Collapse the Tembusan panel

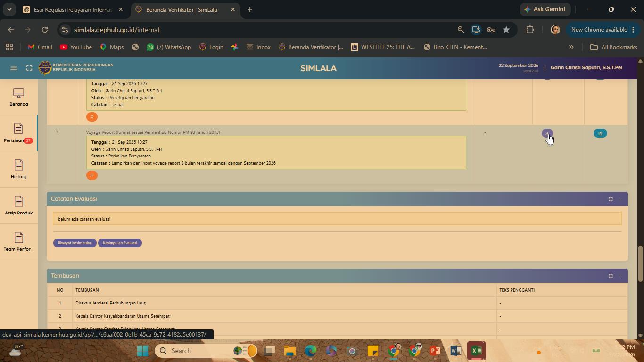click(620, 276)
